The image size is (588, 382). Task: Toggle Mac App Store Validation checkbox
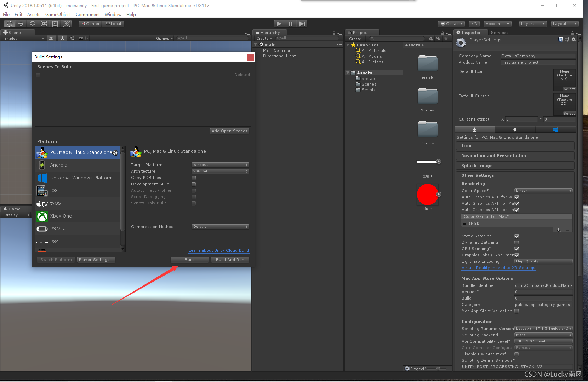(x=516, y=311)
